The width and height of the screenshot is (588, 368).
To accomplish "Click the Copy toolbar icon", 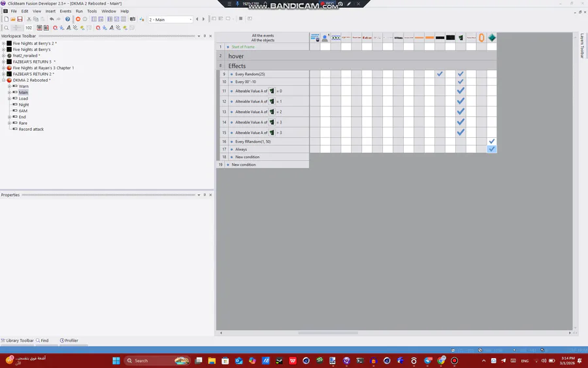I will tap(36, 19).
